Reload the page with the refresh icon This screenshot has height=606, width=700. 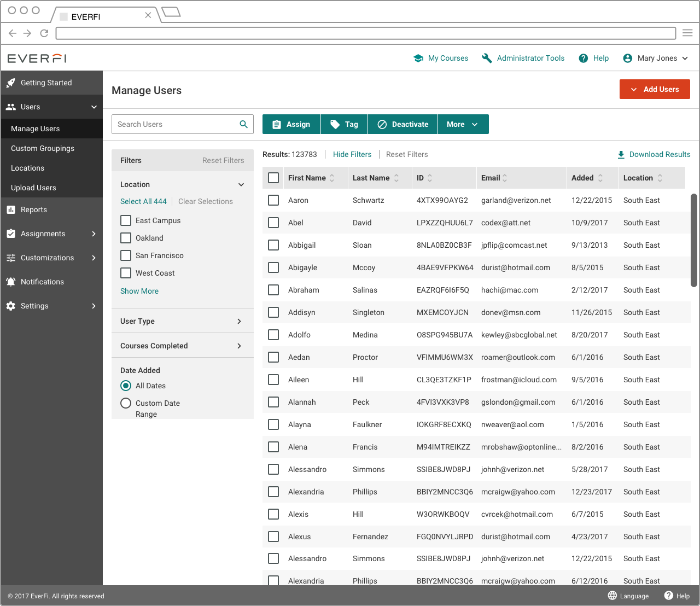point(44,33)
